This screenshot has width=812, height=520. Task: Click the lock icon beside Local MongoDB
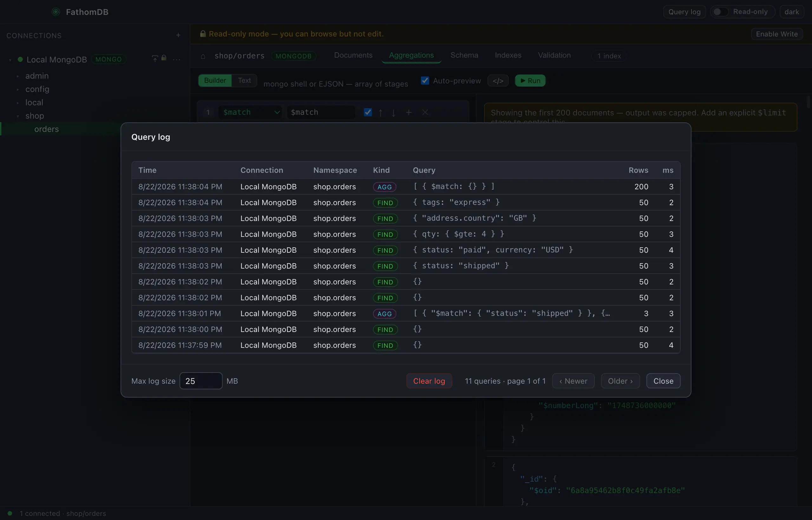[x=164, y=58]
